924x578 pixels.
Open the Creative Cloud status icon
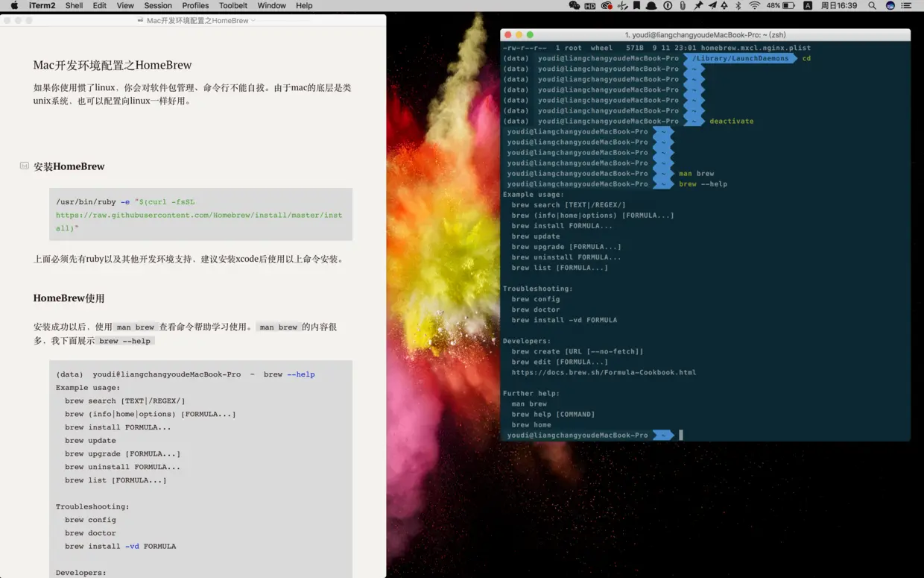(x=607, y=5)
